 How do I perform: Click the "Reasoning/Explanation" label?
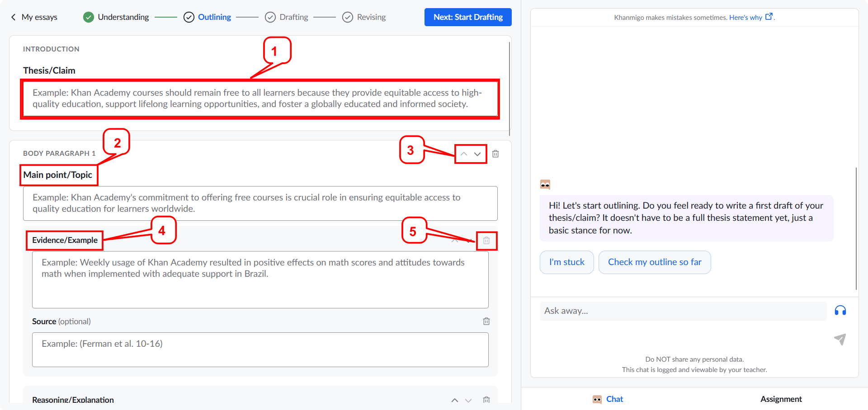point(73,400)
